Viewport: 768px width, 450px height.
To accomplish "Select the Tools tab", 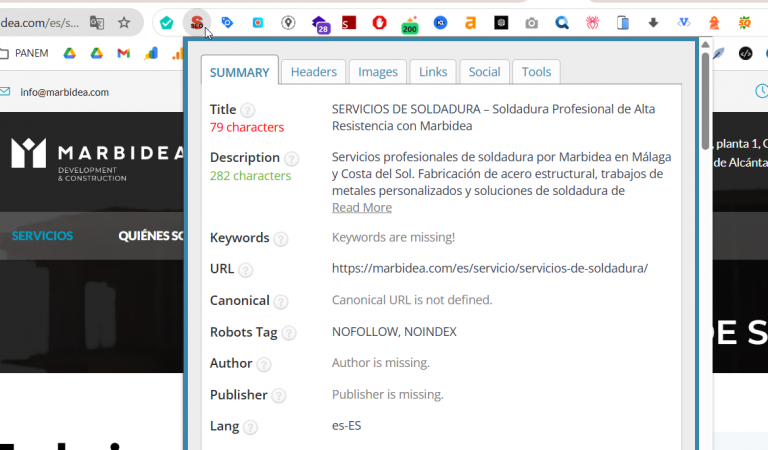I will coord(536,72).
